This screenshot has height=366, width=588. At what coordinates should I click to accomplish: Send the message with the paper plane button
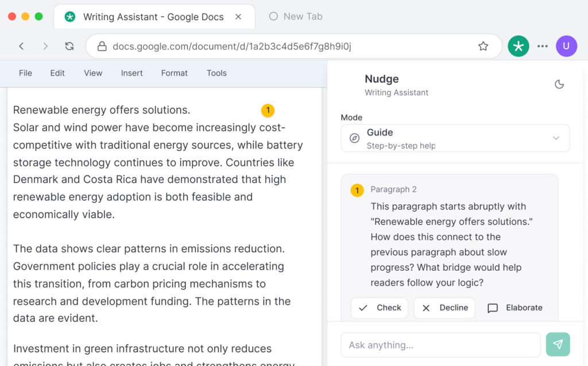(558, 345)
